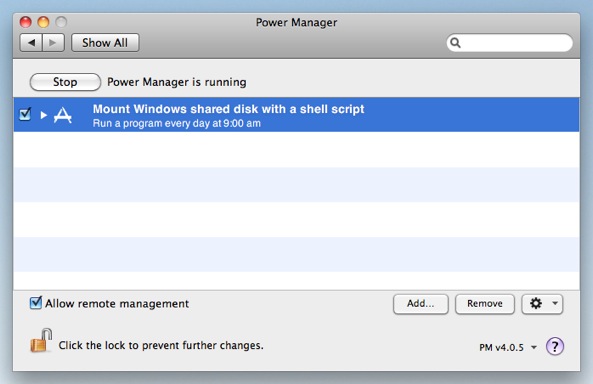Select 'Mount Windows shared disk with a shell script'
This screenshot has height=384, width=593.
tap(228, 109)
